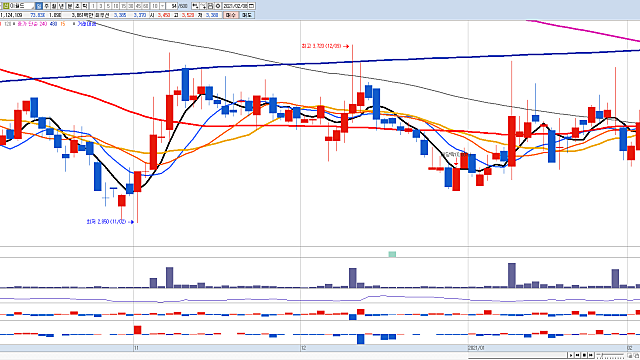
Task: Edit the date field 2021/02/08
Action: (235, 6)
